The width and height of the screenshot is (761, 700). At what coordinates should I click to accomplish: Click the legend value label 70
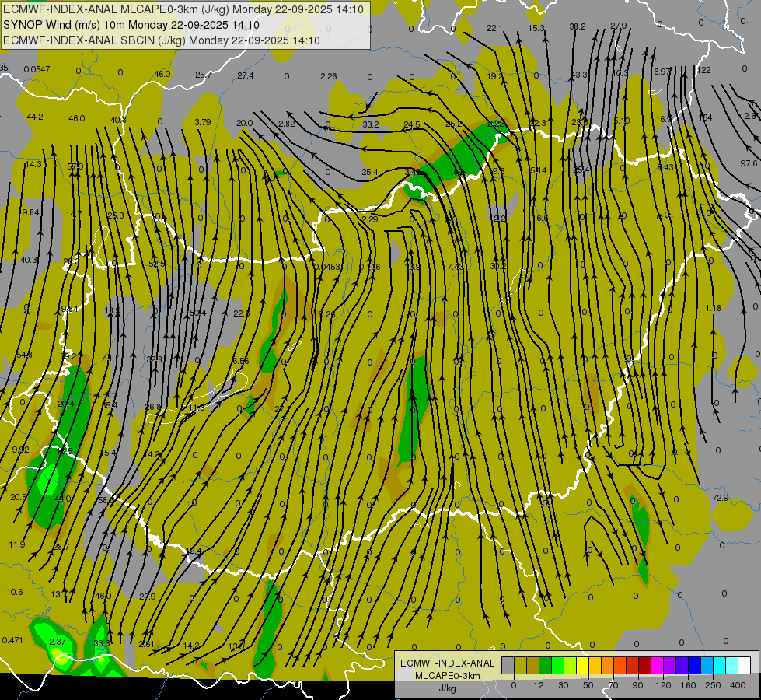(613, 685)
